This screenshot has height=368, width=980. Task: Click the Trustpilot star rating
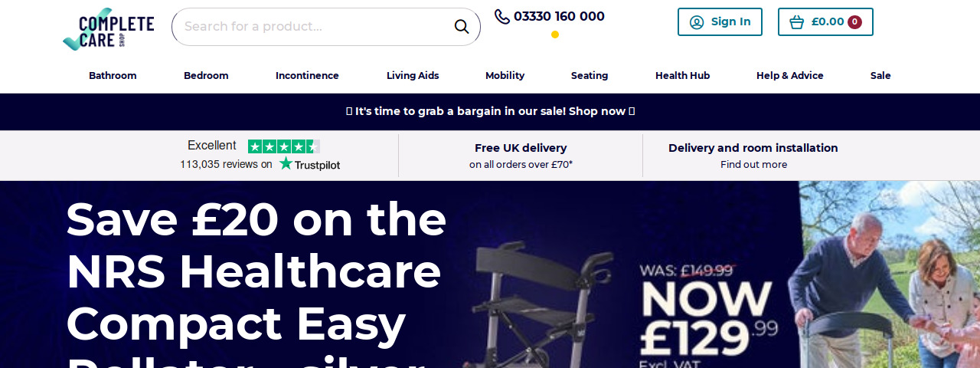[284, 146]
